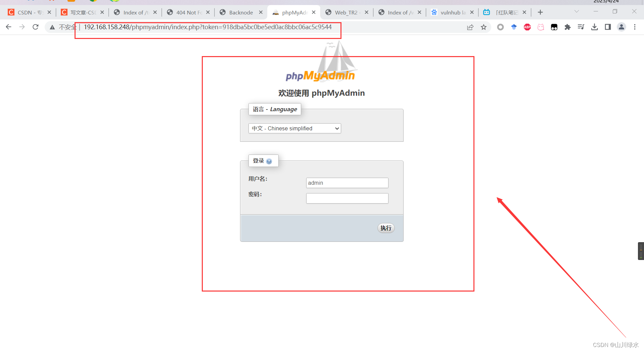Open the black Tampermonkey extension icon
The height and width of the screenshot is (351, 644).
pyautogui.click(x=554, y=27)
